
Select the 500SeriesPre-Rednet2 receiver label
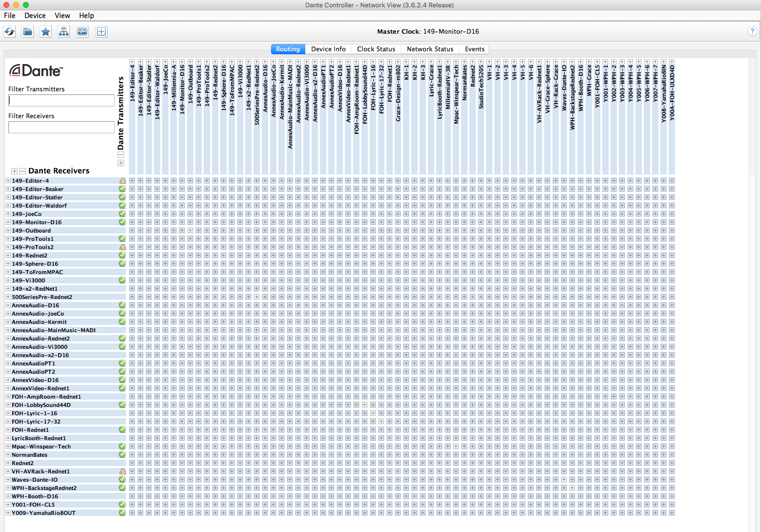pyautogui.click(x=42, y=297)
